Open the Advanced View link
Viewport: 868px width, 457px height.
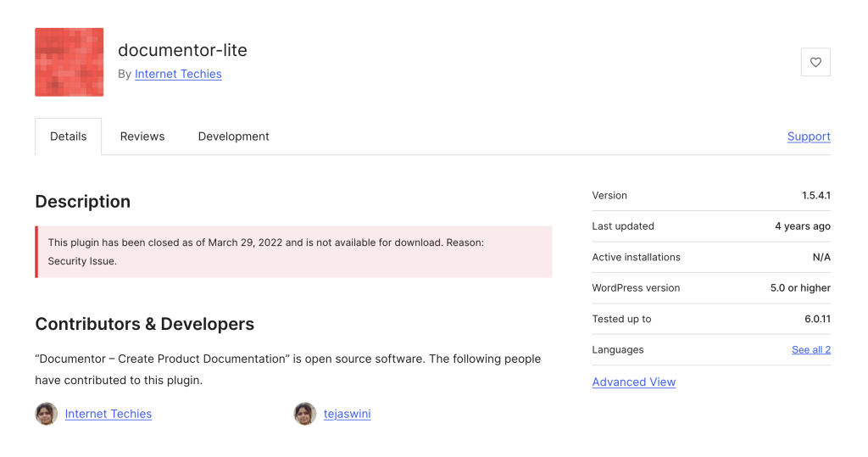[633, 382]
